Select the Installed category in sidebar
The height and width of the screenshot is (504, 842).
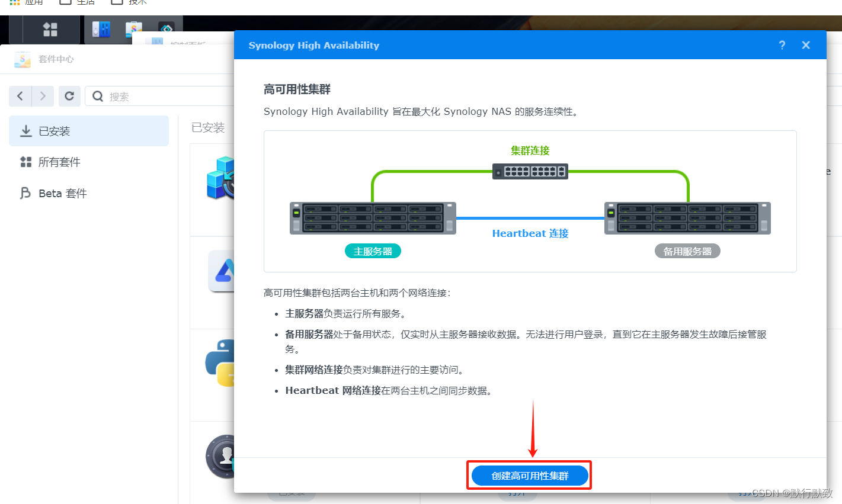click(x=89, y=131)
